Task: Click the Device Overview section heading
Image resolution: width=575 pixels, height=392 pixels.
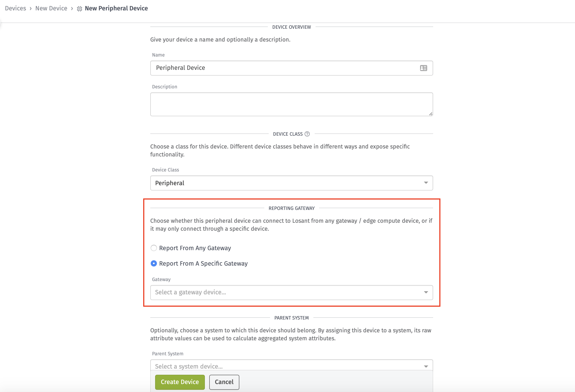Action: 291,27
